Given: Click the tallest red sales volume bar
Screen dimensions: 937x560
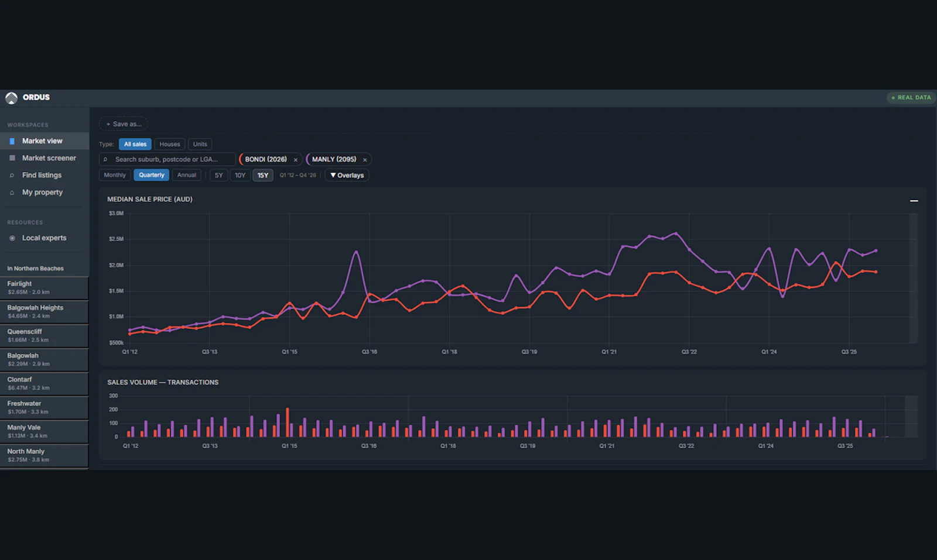Looking at the screenshot, I should coord(288,422).
